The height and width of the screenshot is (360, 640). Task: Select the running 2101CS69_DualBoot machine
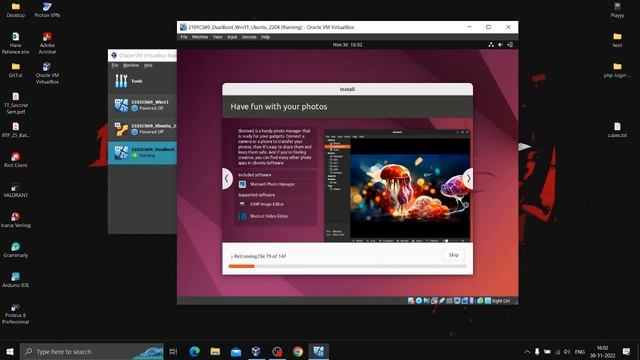pos(142,153)
